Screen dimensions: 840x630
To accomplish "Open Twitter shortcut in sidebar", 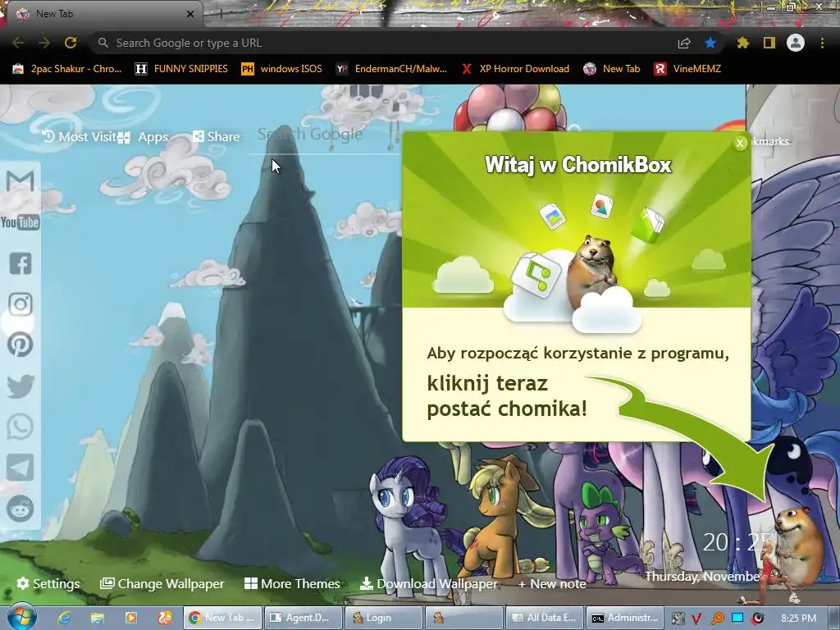I will (21, 386).
